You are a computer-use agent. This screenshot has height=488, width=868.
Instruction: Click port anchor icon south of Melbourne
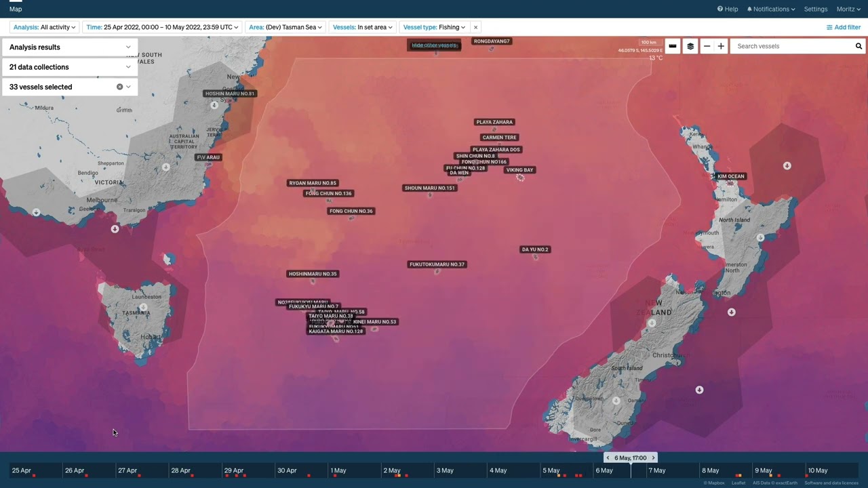[x=115, y=229]
